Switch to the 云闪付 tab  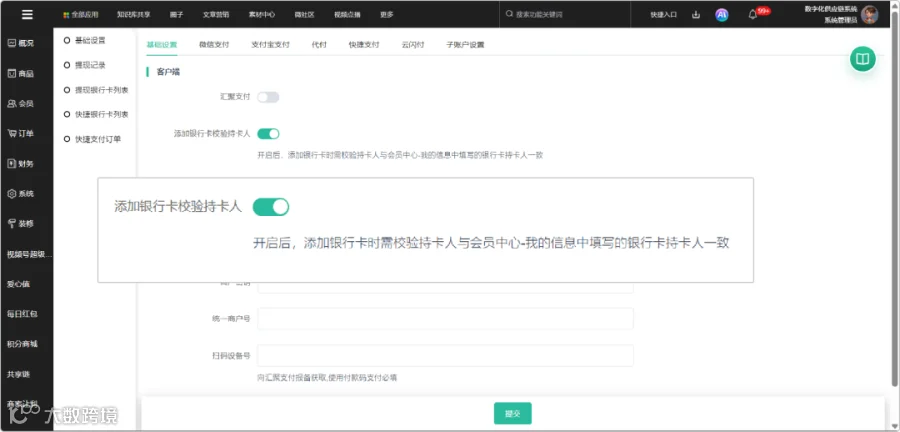[x=413, y=45]
